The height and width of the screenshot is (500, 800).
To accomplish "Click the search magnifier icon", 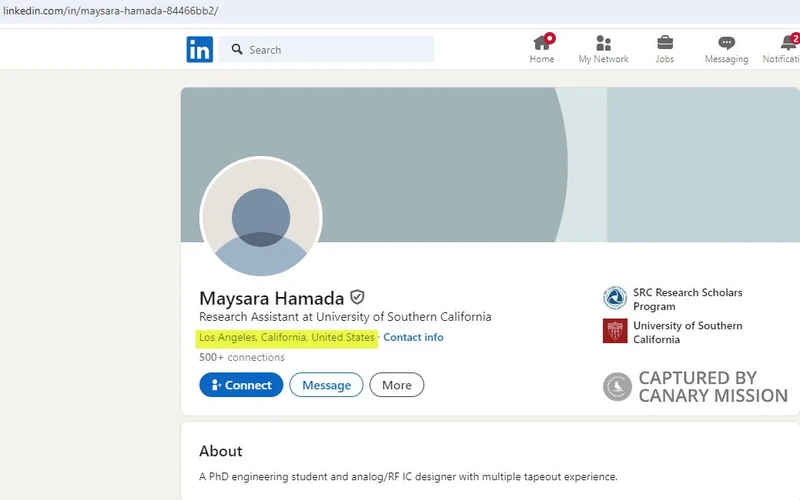I will pos(237,49).
